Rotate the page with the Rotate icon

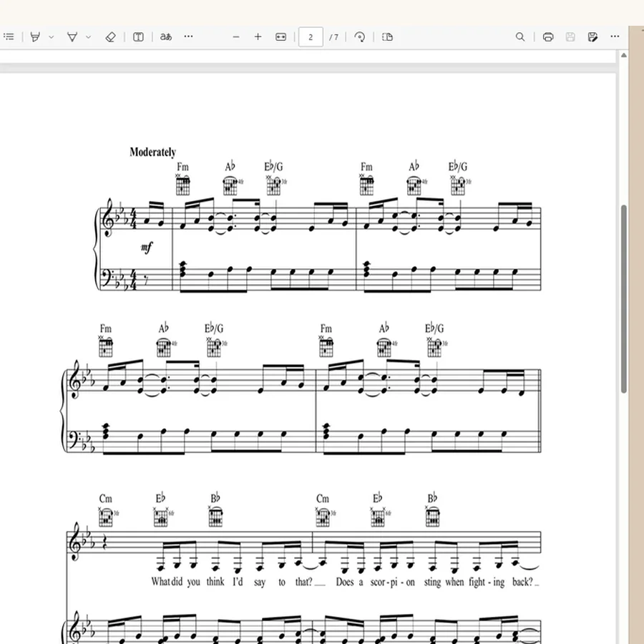(360, 37)
